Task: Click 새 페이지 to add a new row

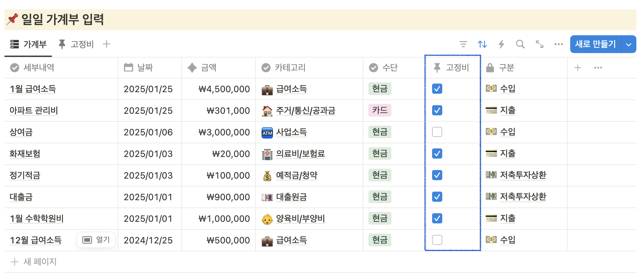Action: (33, 262)
